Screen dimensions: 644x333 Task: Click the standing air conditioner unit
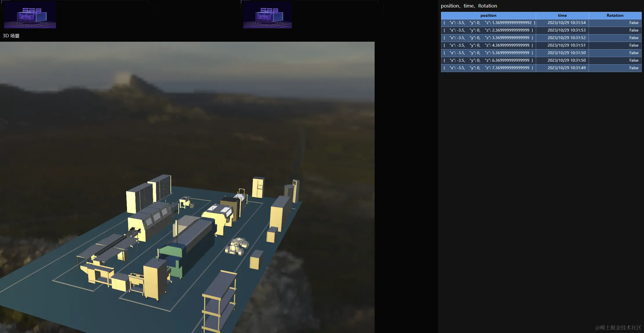click(x=295, y=191)
